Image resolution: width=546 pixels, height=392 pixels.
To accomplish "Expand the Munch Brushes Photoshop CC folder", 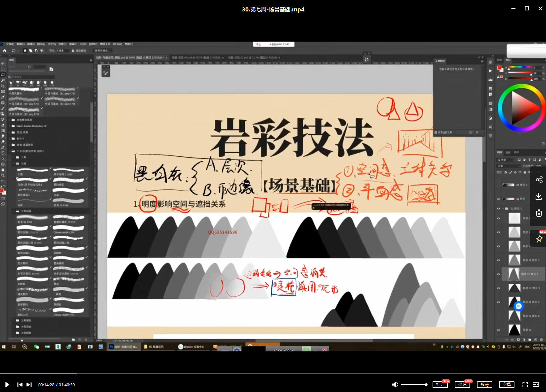I will tap(31, 126).
